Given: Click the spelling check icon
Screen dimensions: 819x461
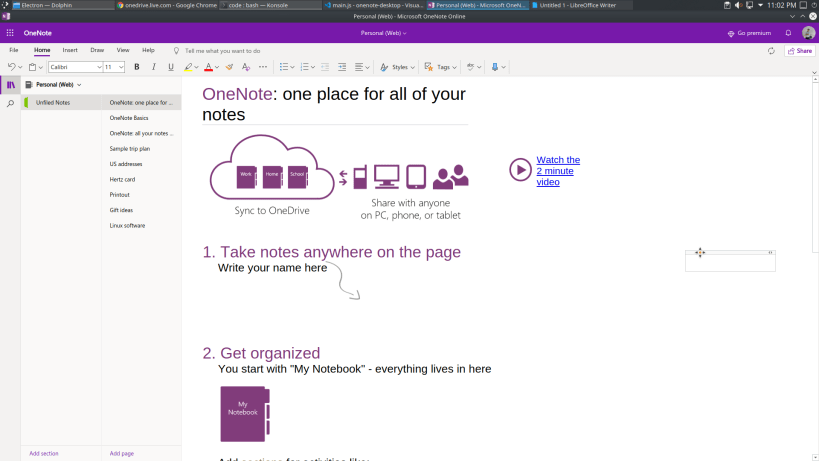Looking at the screenshot, I should [x=471, y=67].
